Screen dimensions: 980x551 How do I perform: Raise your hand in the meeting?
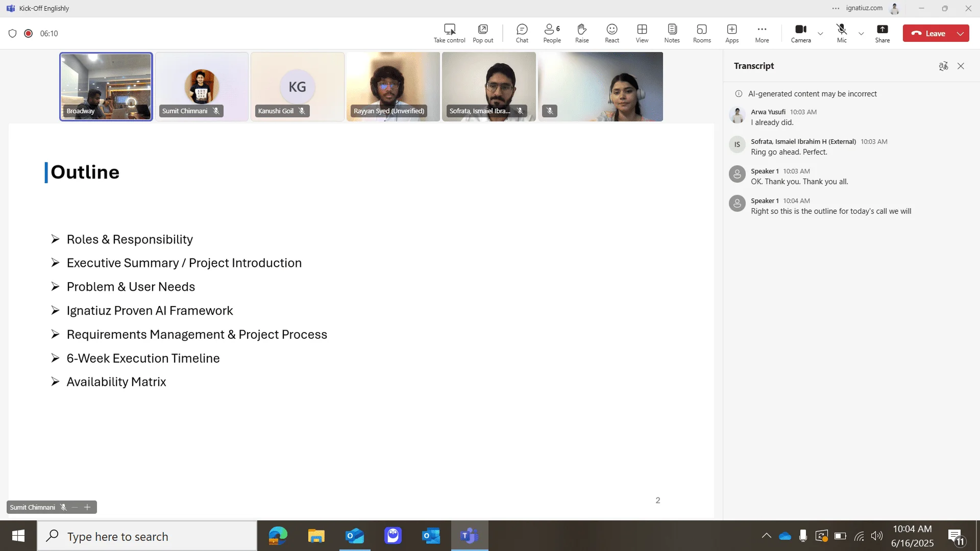[x=582, y=33]
